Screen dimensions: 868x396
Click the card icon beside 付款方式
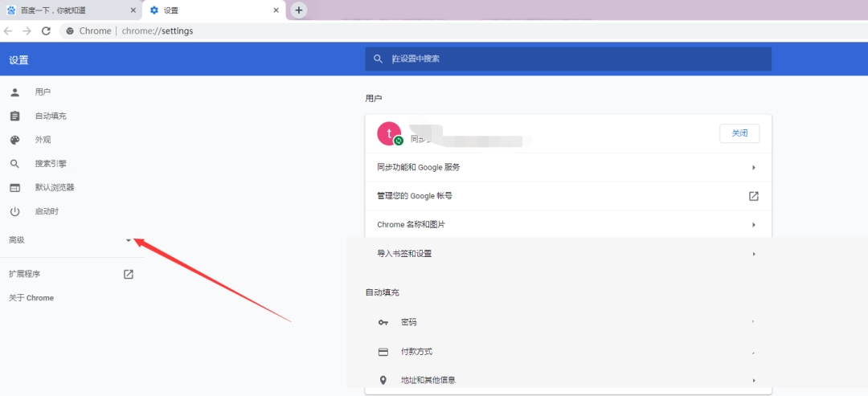pos(383,352)
